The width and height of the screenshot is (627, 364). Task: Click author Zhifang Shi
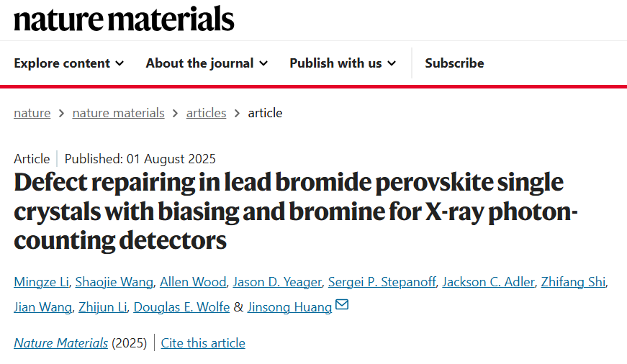pos(574,282)
